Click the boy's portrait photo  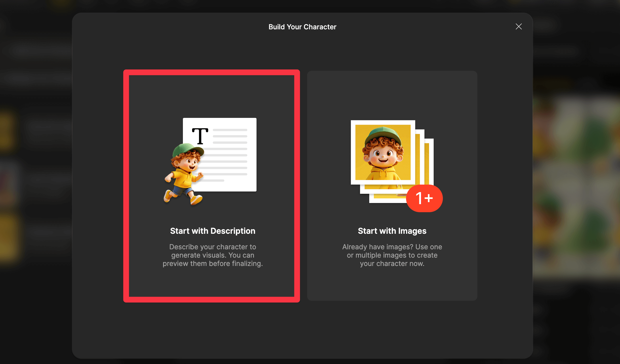383,152
